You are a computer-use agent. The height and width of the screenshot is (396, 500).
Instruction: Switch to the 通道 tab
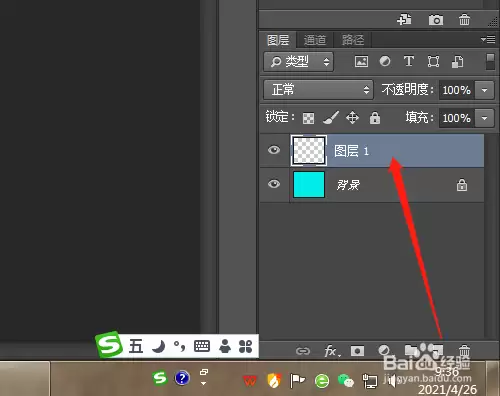315,40
